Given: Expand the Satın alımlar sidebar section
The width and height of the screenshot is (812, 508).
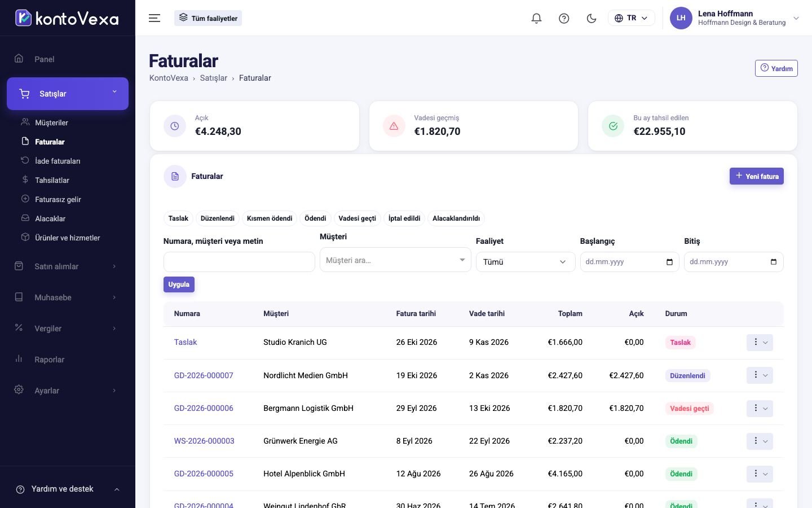Looking at the screenshot, I should tap(68, 266).
